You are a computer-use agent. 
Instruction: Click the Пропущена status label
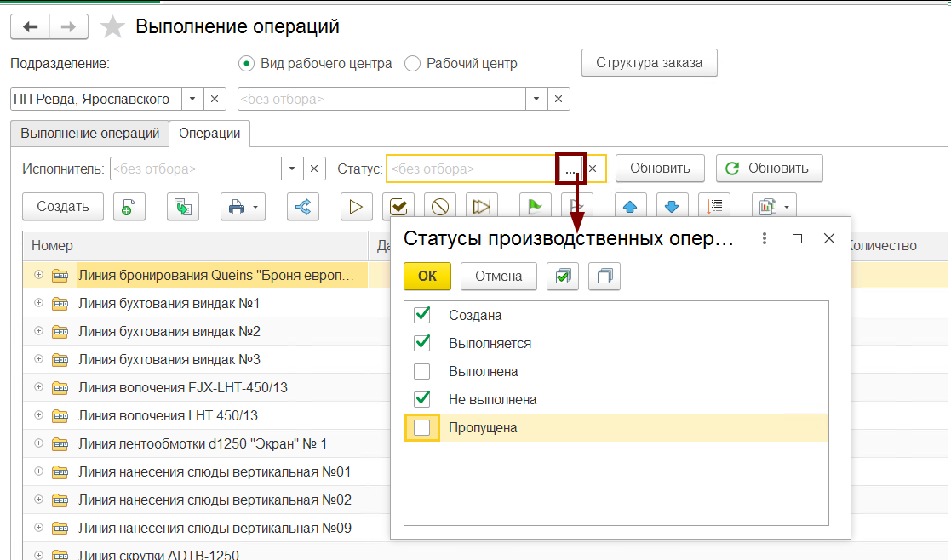pyautogui.click(x=483, y=428)
